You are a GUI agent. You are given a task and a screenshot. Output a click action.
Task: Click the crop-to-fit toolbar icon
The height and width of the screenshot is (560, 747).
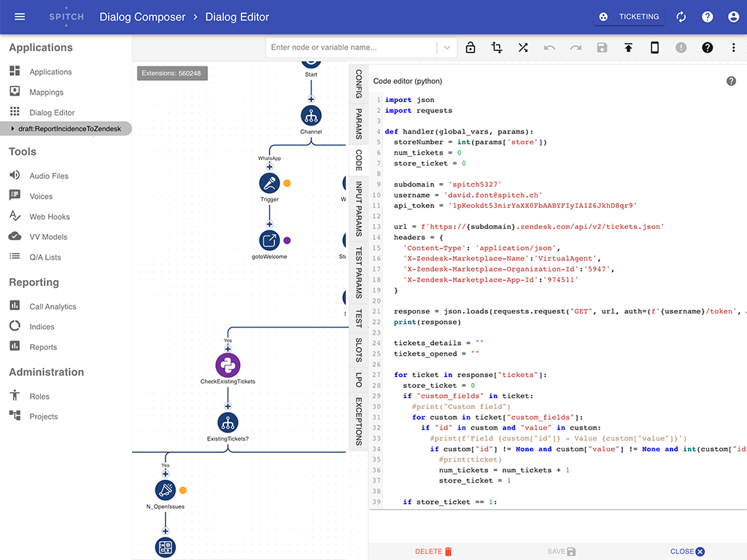point(497,47)
